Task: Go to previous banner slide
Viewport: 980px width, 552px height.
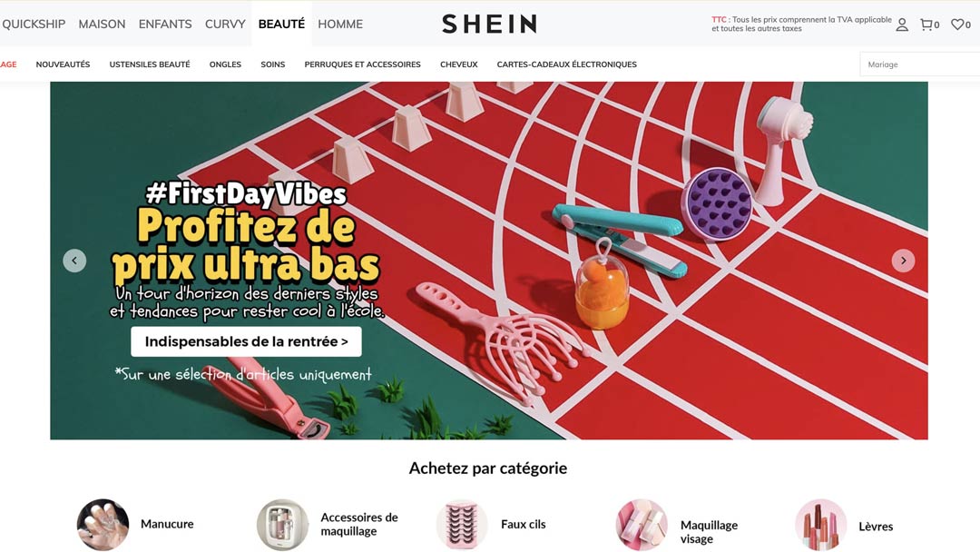Action: pos(74,260)
